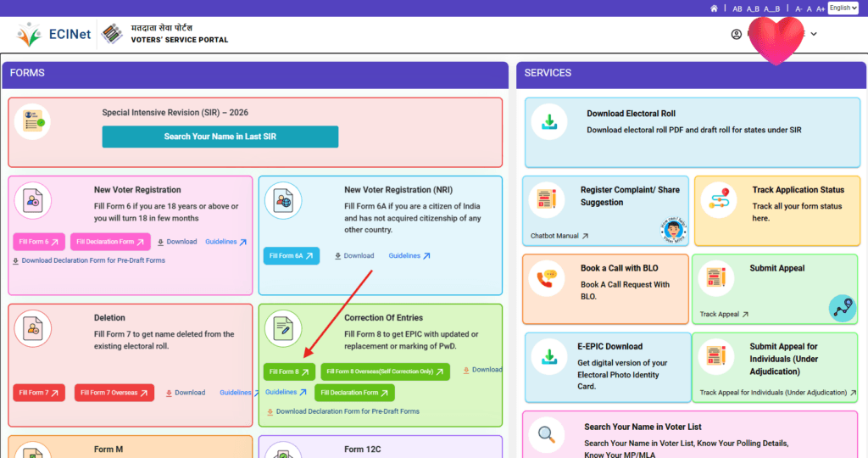Download Declaration Form for Pre-Draft Forms in green card
868x458 pixels.
pos(343,411)
